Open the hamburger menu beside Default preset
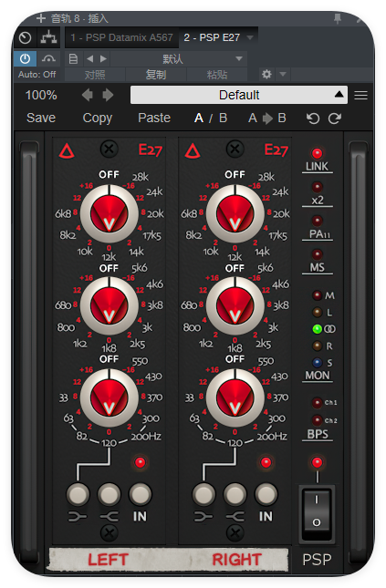Screen dimensions: 386x588 pos(360,95)
